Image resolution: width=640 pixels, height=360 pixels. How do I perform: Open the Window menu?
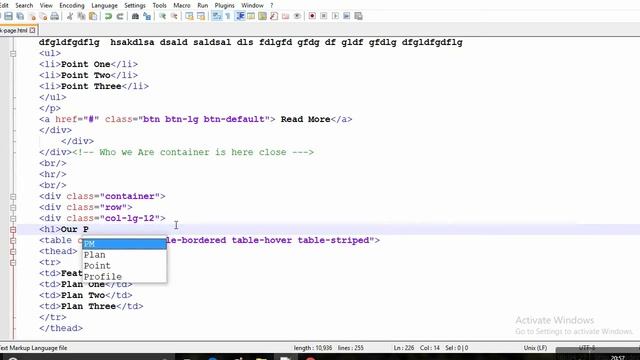(252, 5)
